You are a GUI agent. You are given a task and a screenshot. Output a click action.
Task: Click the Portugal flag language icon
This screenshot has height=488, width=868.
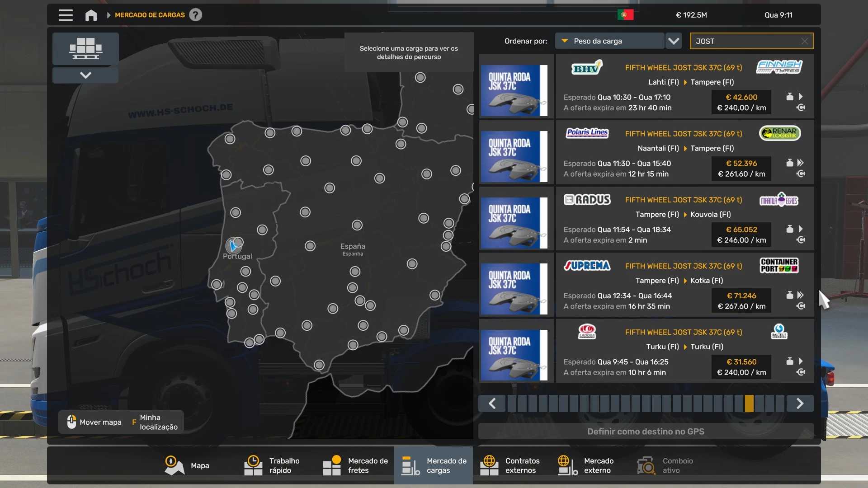[x=625, y=15]
